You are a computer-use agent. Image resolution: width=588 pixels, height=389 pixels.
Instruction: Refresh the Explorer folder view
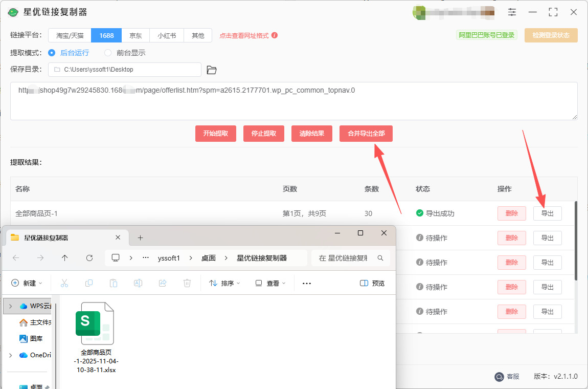coord(89,258)
